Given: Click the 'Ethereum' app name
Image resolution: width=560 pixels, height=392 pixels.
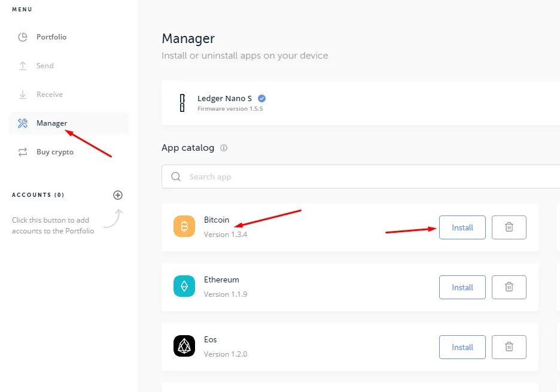Looking at the screenshot, I should (221, 280).
